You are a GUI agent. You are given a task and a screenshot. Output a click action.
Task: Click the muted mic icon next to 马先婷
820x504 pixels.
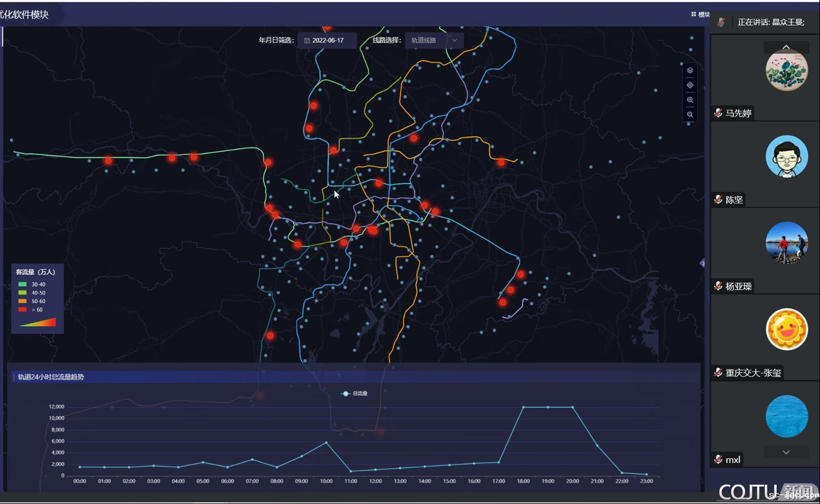718,113
